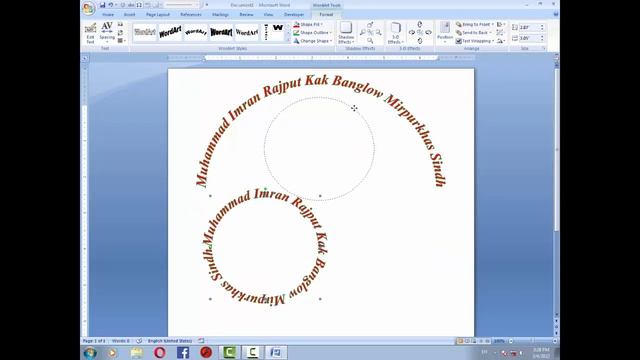Open the AV Spacing menu
This screenshot has width=640, height=360.
(107, 33)
